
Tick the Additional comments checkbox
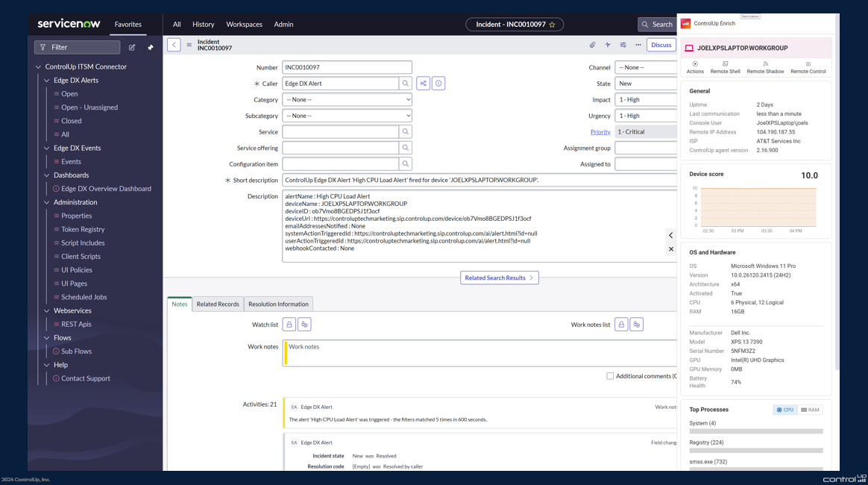[x=610, y=377]
